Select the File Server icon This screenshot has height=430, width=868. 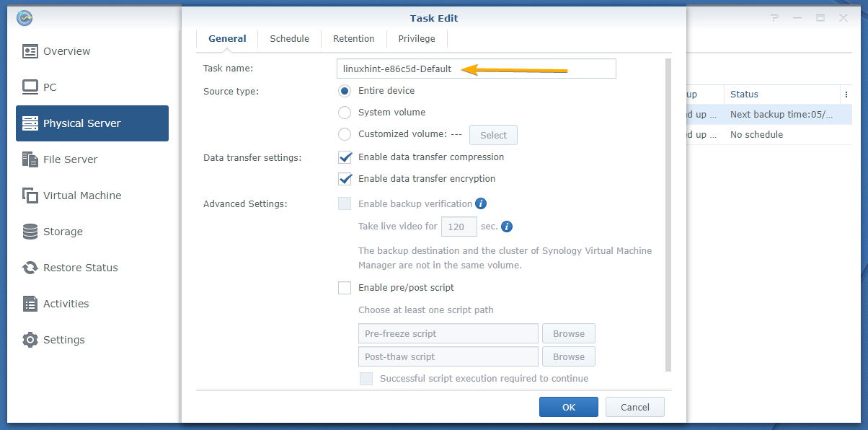coord(30,159)
